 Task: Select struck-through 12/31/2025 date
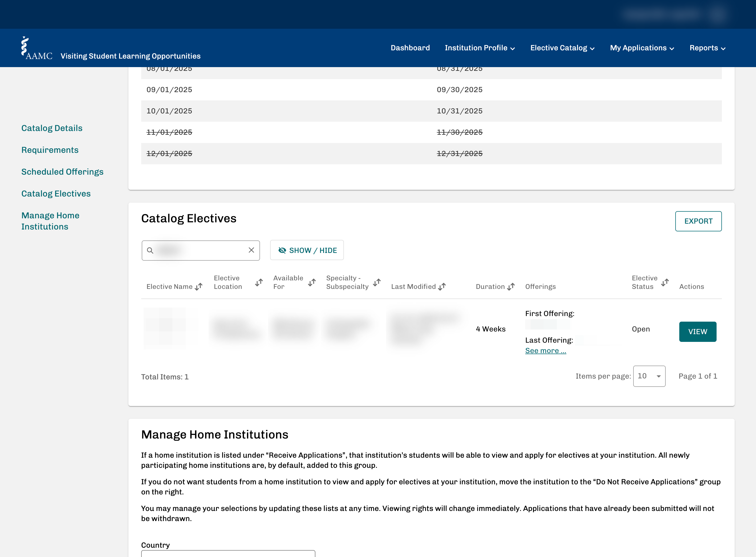(x=460, y=153)
